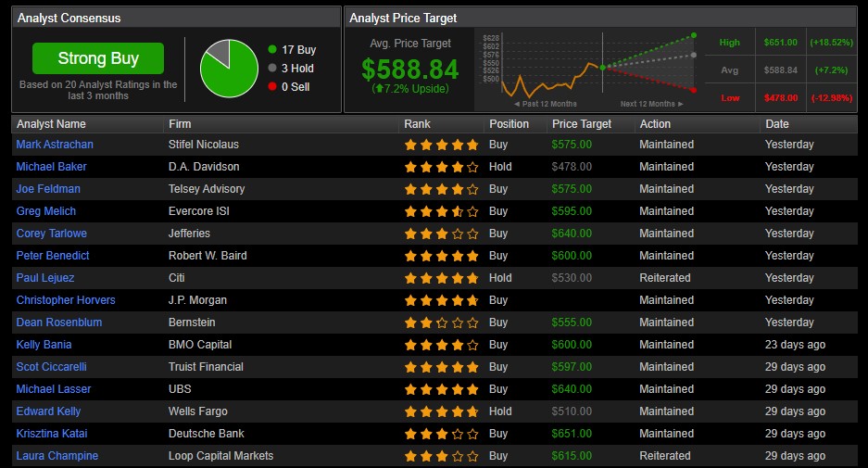Click the Position column header
Image resolution: width=868 pixels, height=468 pixels.
[509, 124]
